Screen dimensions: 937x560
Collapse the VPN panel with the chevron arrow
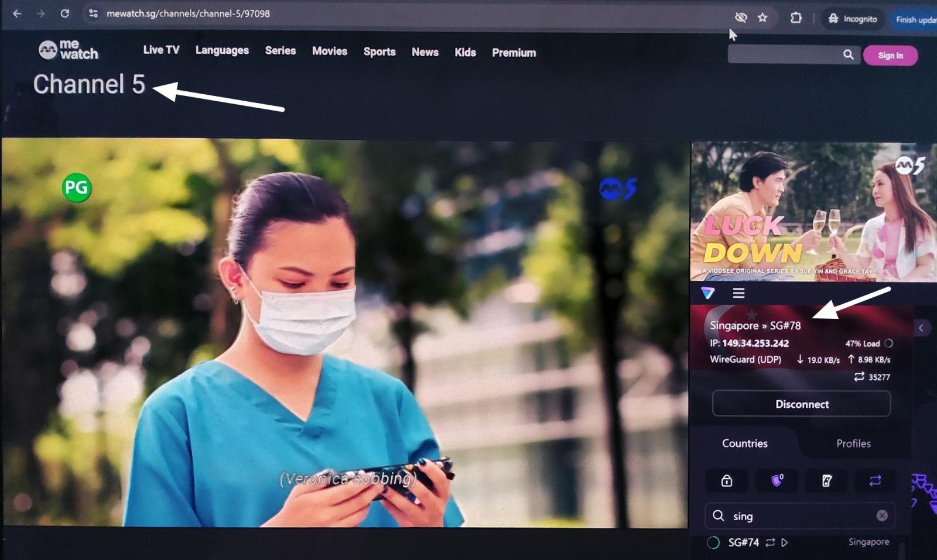coord(922,328)
